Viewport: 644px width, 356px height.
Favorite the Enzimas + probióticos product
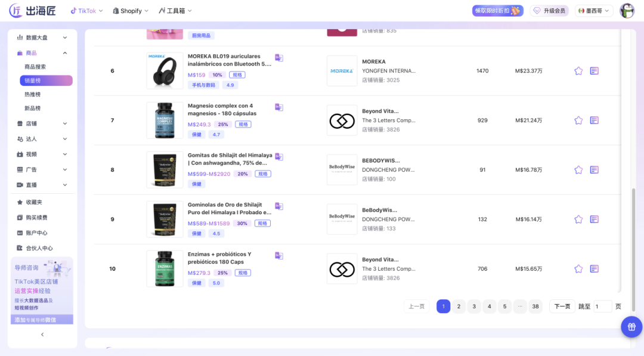(x=578, y=269)
